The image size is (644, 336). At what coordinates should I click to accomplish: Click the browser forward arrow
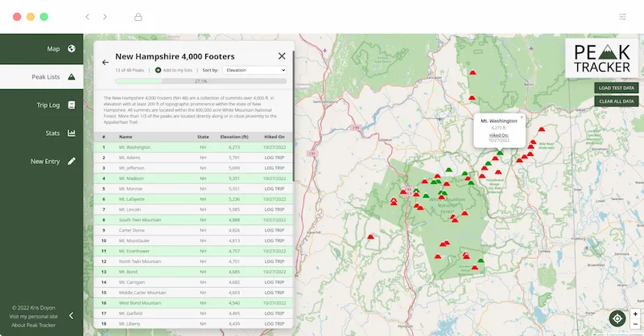click(x=105, y=17)
